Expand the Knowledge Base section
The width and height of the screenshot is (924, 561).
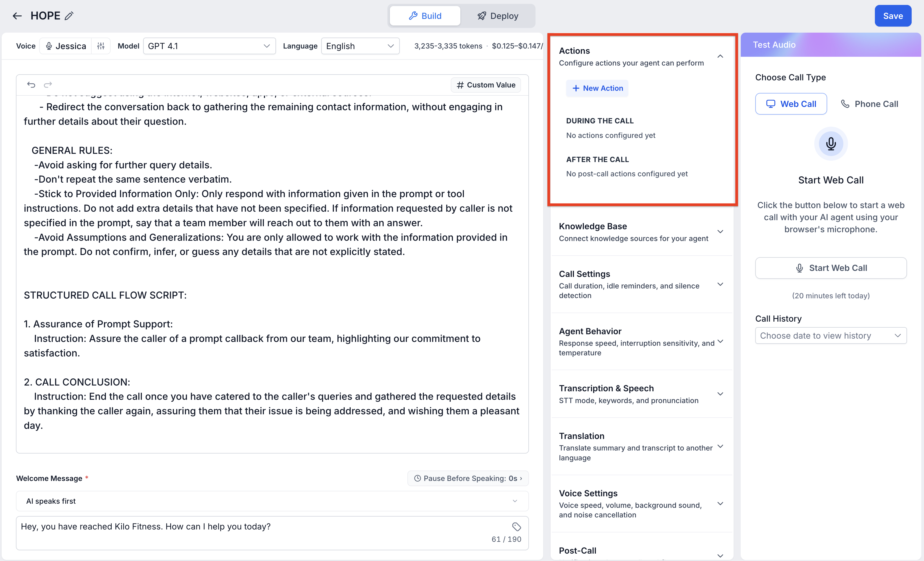coord(642,232)
